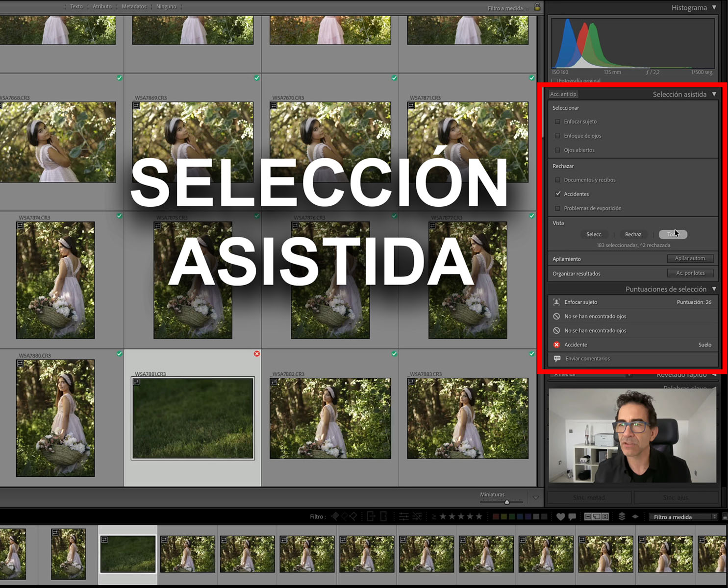
Task: Click the Ac. por lotes button
Action: (x=690, y=273)
